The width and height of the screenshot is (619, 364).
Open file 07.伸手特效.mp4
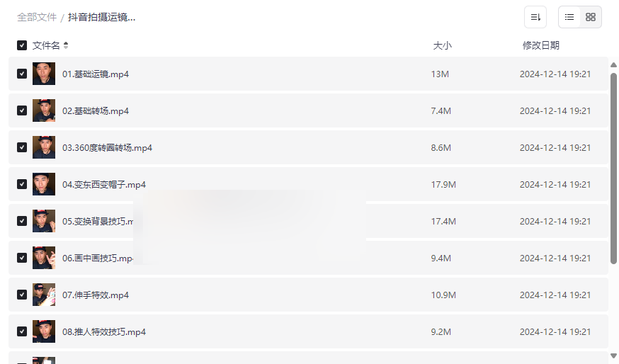coord(96,295)
